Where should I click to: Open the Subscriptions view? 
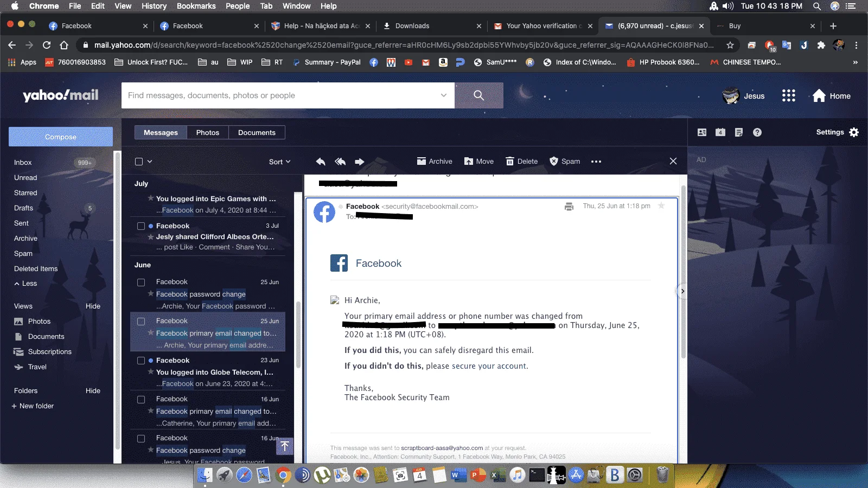pos(50,351)
